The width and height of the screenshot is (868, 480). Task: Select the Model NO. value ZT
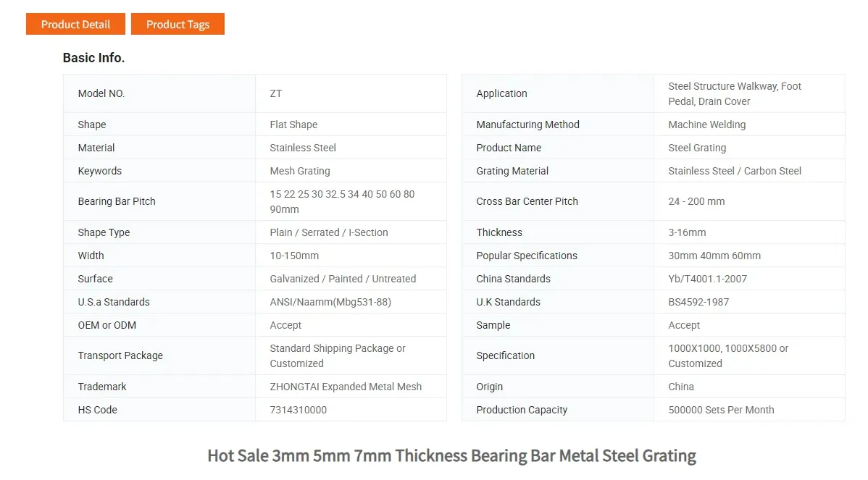276,93
